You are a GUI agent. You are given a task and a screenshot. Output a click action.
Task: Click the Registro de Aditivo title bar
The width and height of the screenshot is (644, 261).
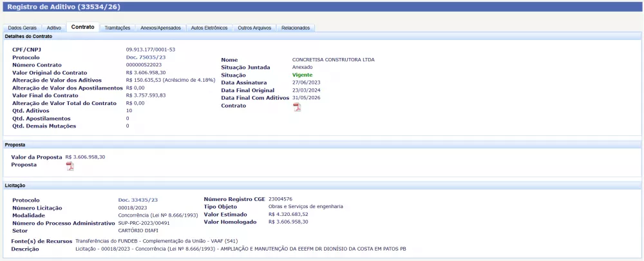pos(63,7)
